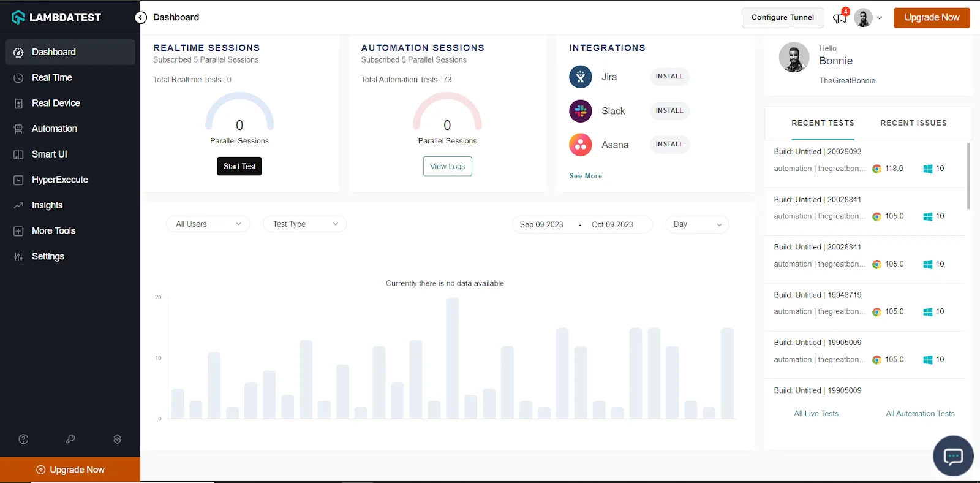Click the tallest chart bar
Viewport: 980px width, 483px height.
coord(452,359)
